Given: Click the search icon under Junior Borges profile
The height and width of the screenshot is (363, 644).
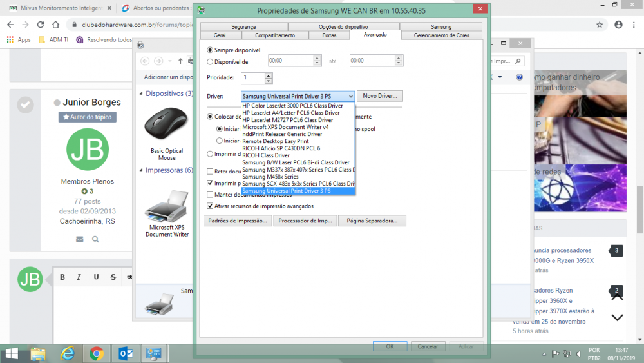Looking at the screenshot, I should pos(95,239).
